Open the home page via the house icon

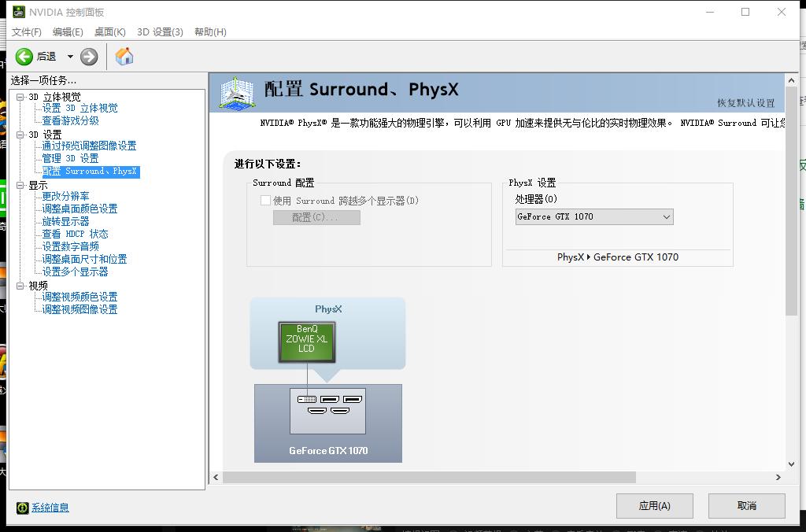point(124,56)
